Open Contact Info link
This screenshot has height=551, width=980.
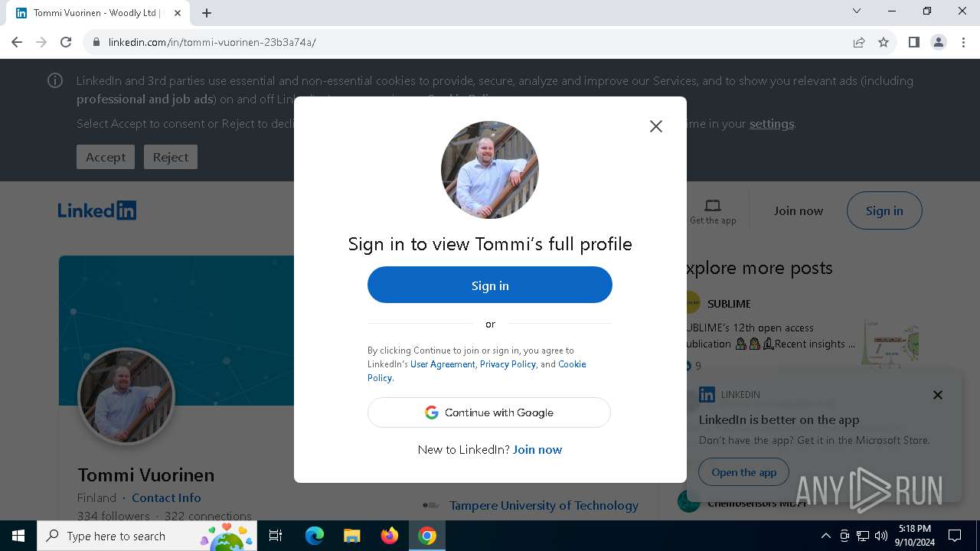coord(166,497)
